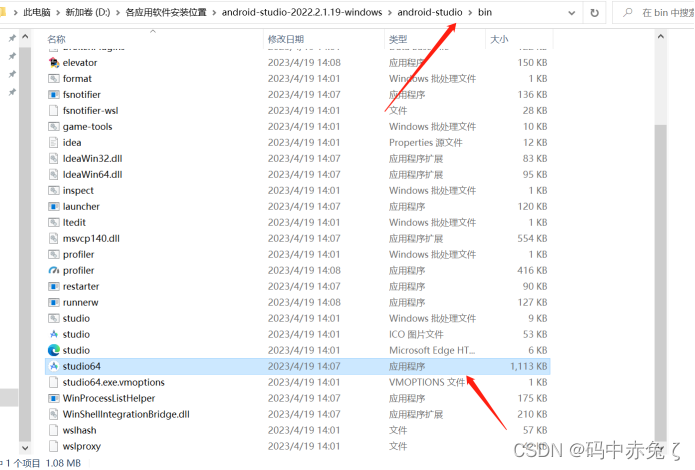The width and height of the screenshot is (695, 470).
Task: Click the VMOPTIONS 文件 type cell
Action: 427,382
